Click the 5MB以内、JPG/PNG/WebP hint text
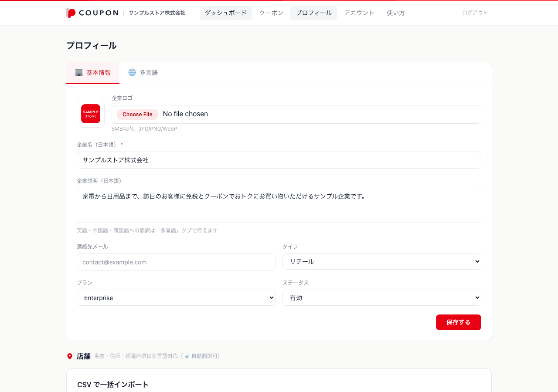The width and height of the screenshot is (558, 392). coord(144,129)
